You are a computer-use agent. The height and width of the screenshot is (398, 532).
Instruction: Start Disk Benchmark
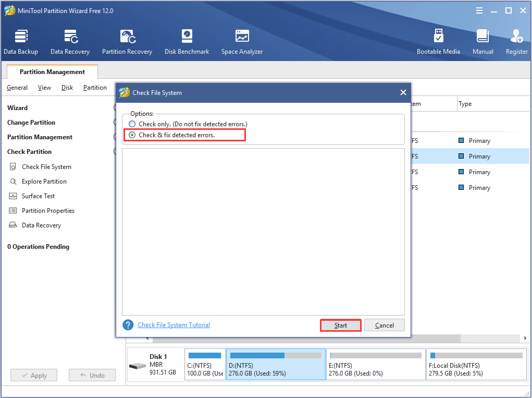point(187,42)
